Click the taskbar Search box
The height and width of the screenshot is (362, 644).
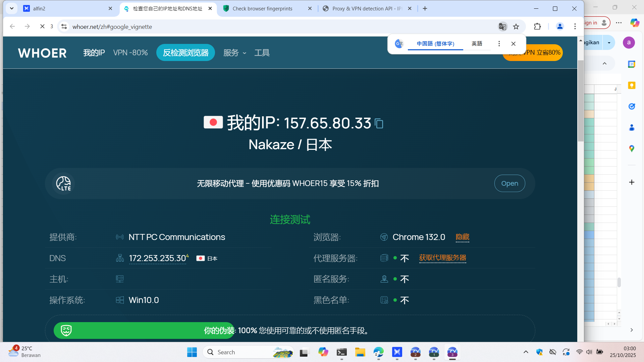pos(248,352)
